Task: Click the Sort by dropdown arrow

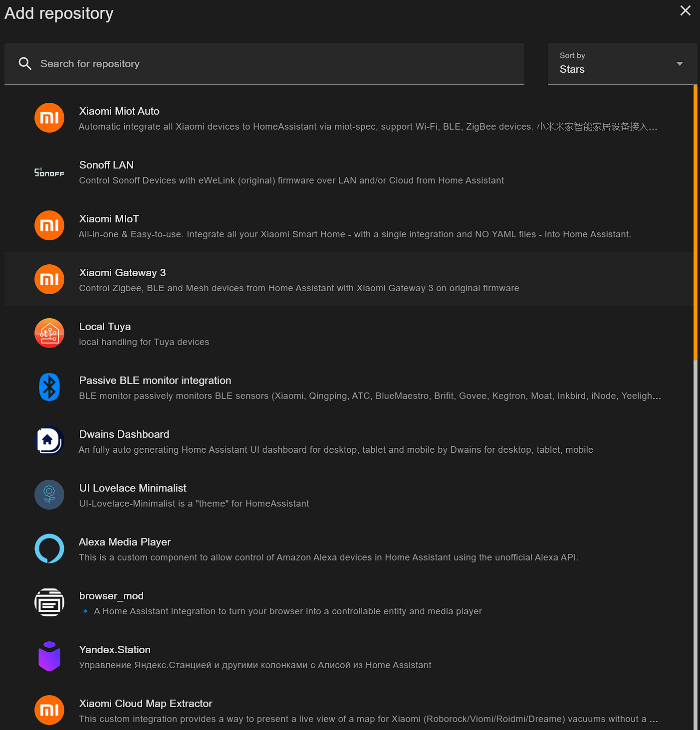Action: (680, 64)
